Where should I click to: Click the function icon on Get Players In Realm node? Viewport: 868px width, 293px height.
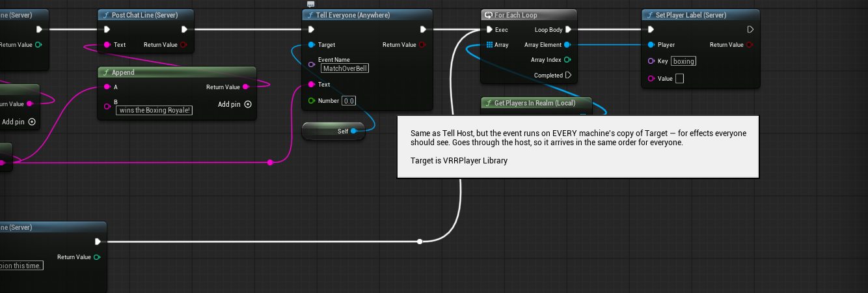tap(489, 103)
